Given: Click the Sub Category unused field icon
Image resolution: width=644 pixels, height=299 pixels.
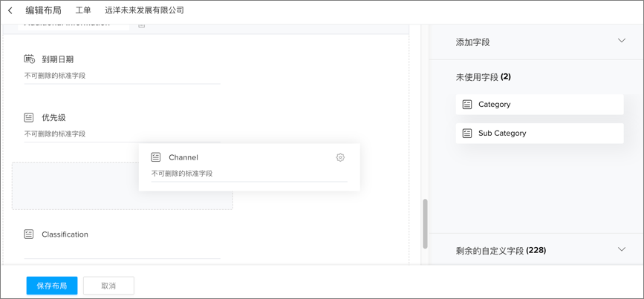Looking at the screenshot, I should click(467, 134).
